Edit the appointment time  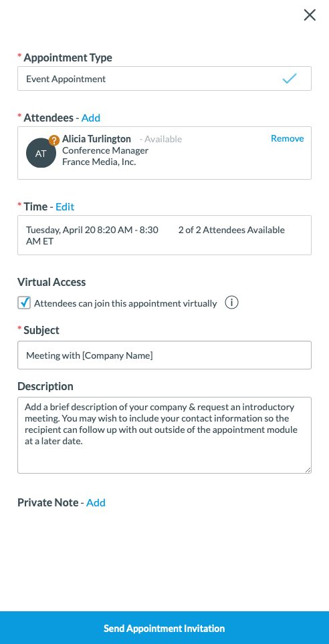[65, 206]
